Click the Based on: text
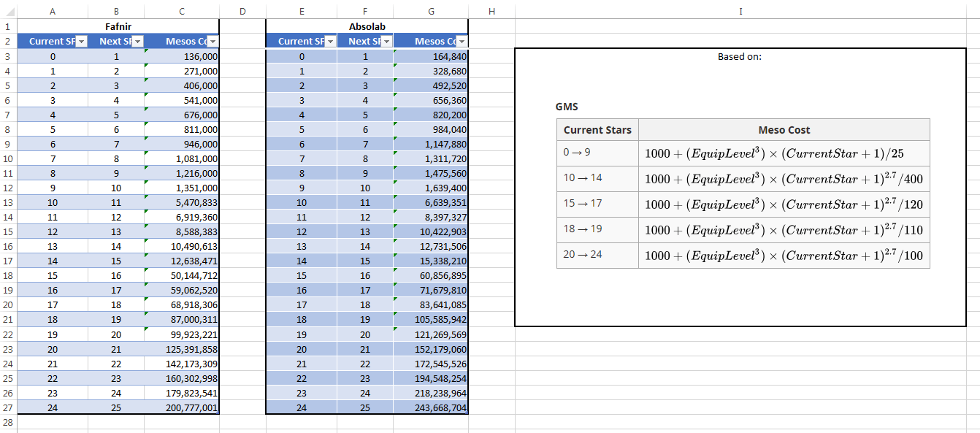This screenshot has height=433, width=980. coord(740,56)
